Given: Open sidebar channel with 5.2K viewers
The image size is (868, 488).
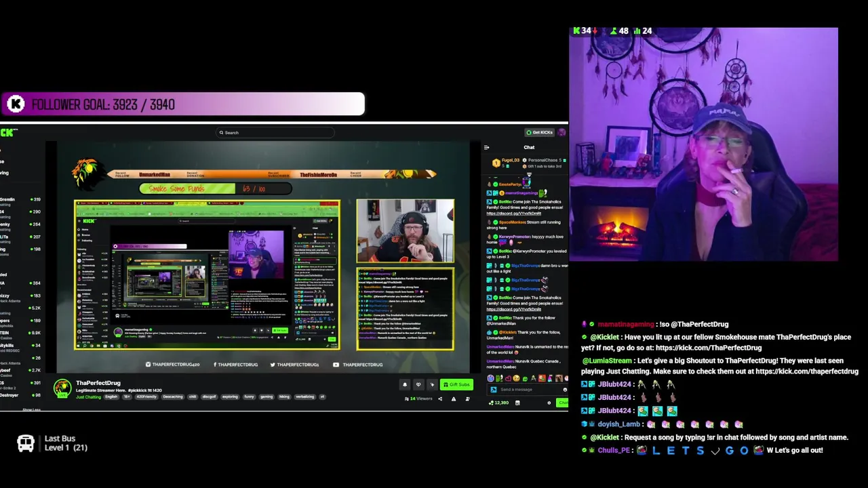Looking at the screenshot, I should click(20, 308).
